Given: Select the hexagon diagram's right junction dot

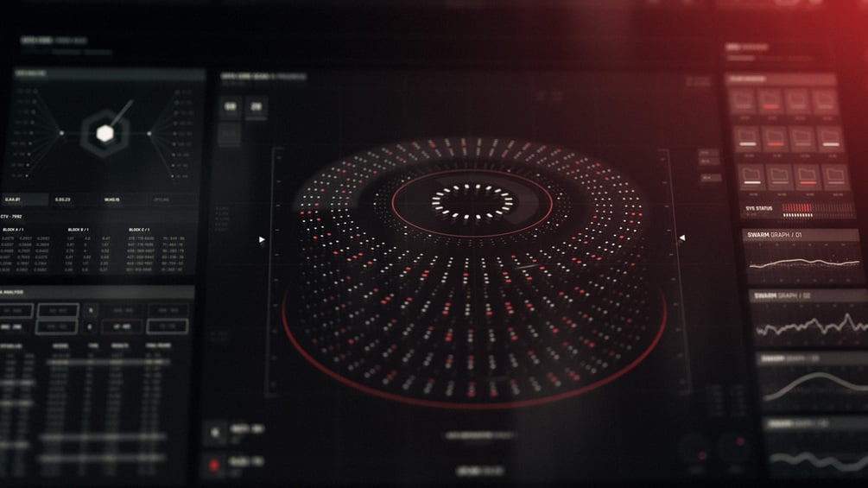Looking at the screenshot, I should click(x=149, y=133).
